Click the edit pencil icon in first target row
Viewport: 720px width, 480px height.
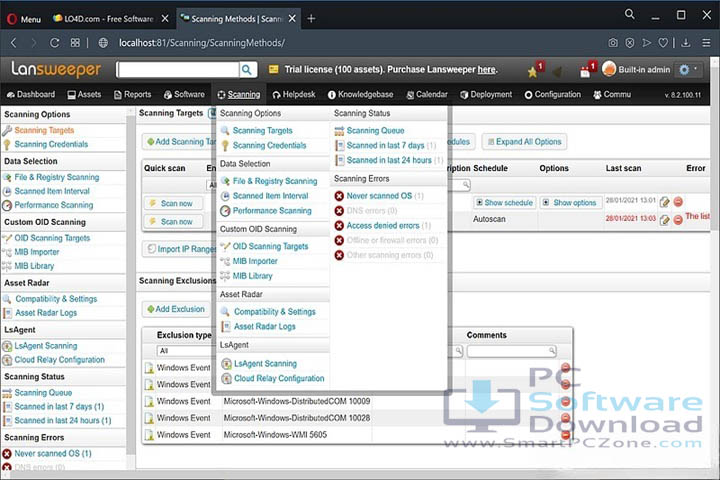pos(665,202)
